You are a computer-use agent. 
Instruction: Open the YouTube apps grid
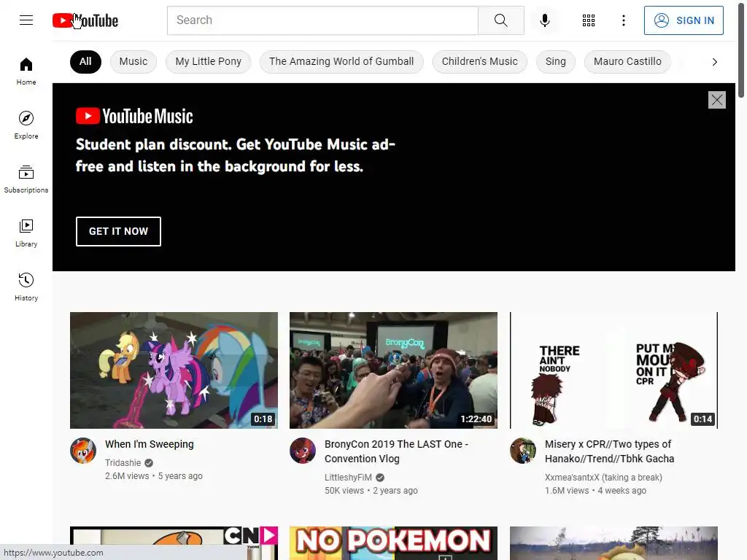(x=589, y=20)
